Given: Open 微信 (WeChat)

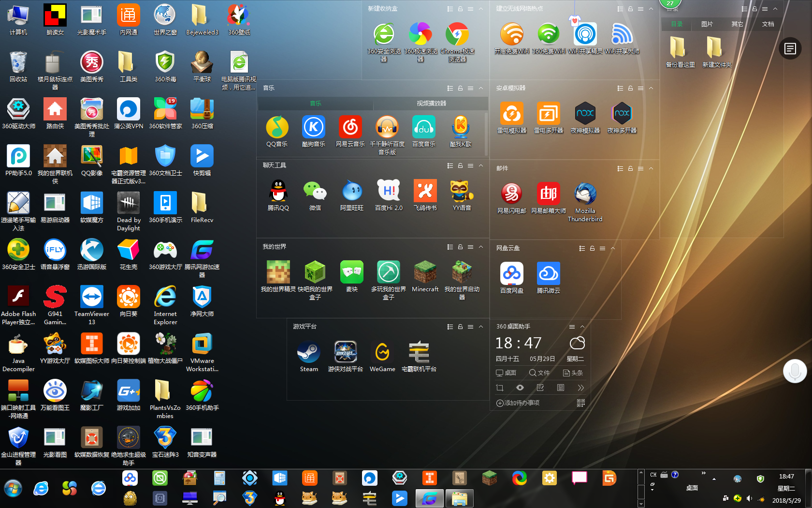Looking at the screenshot, I should pos(315,191).
